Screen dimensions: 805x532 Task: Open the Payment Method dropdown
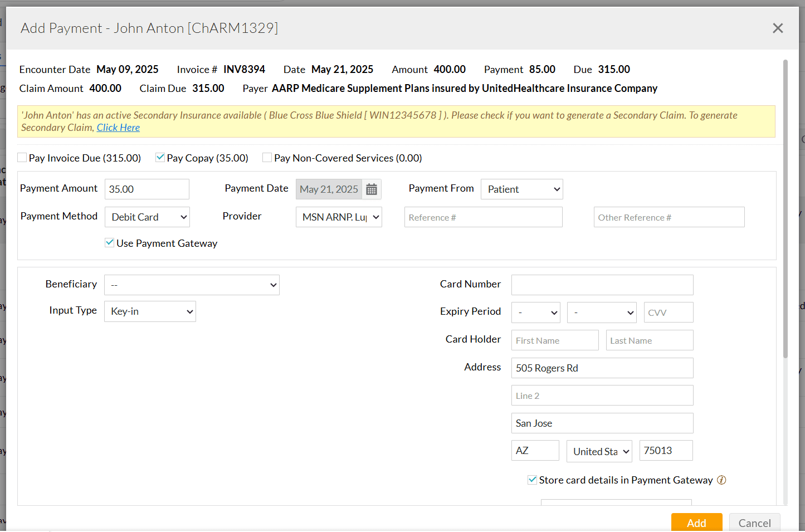tap(147, 217)
